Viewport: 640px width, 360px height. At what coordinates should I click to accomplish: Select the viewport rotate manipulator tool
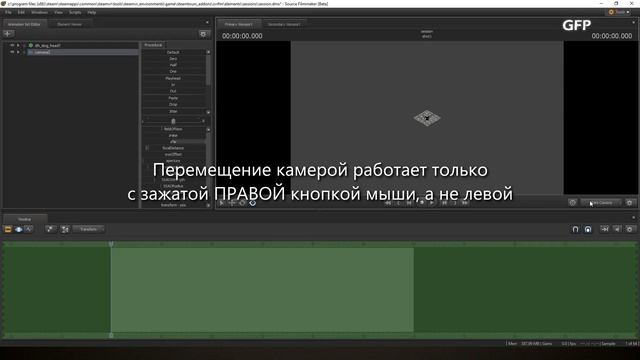242,203
